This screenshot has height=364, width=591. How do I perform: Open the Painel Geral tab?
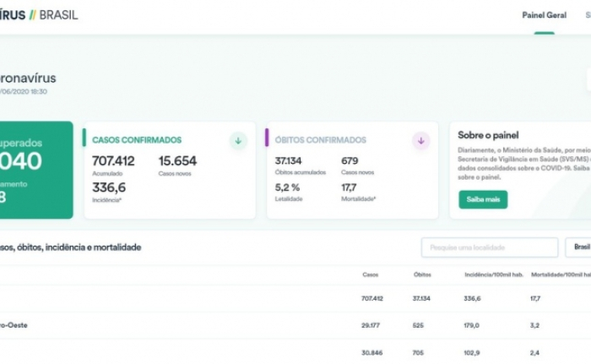click(x=544, y=15)
